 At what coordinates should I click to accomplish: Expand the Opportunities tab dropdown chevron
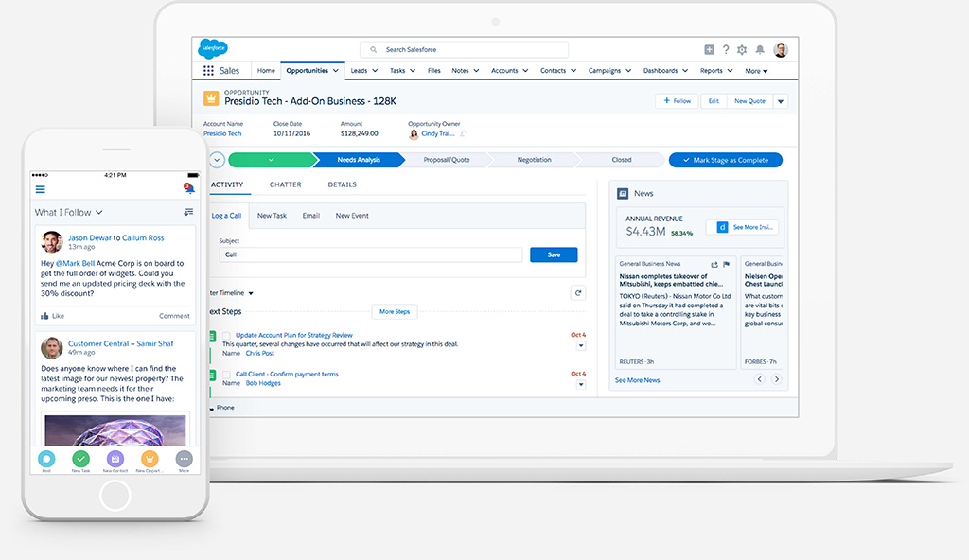(x=336, y=71)
